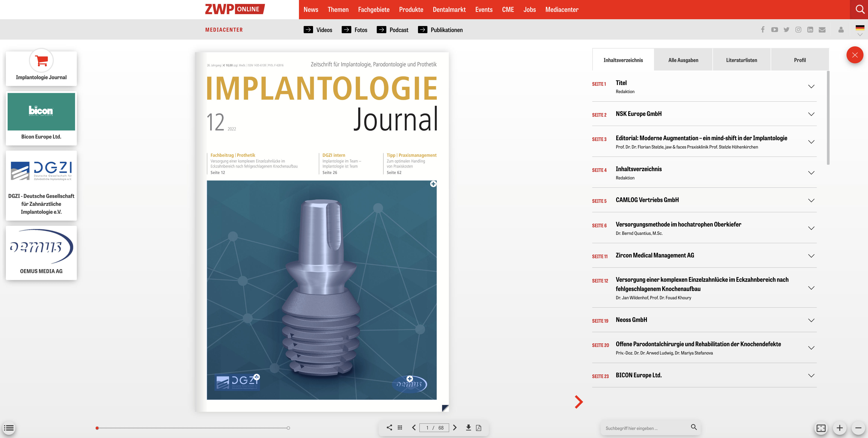Screen dimensions: 868x438
Task: Open the Dentalmarkt menu
Action: coord(449,9)
